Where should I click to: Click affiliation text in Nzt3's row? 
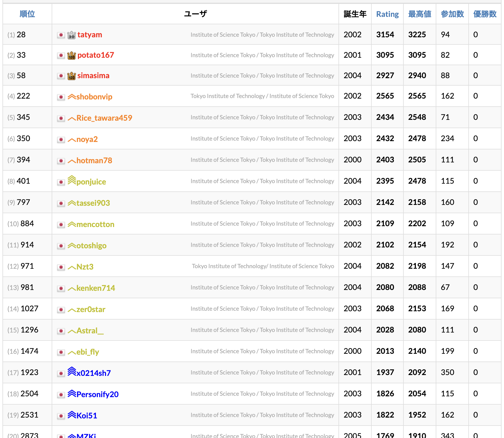263,266
